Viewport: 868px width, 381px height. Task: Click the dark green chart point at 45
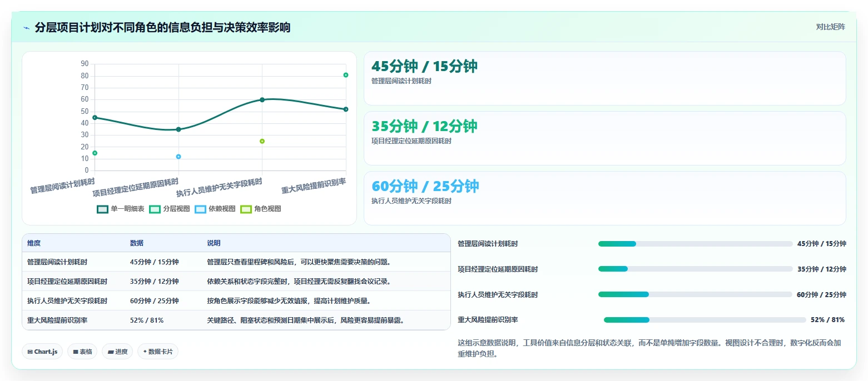[95, 118]
